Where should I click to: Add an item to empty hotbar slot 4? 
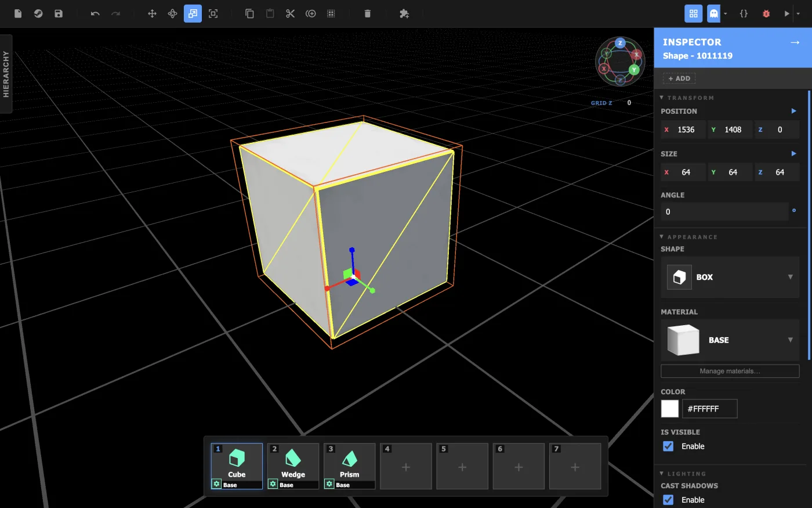coord(406,466)
